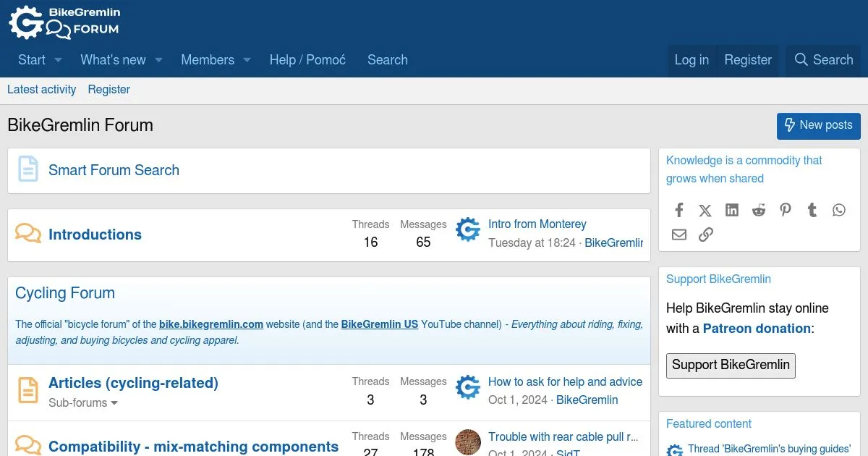The width and height of the screenshot is (868, 456).
Task: Open BikeGremlin avatar beside Intro from Monterey
Action: coord(468,231)
